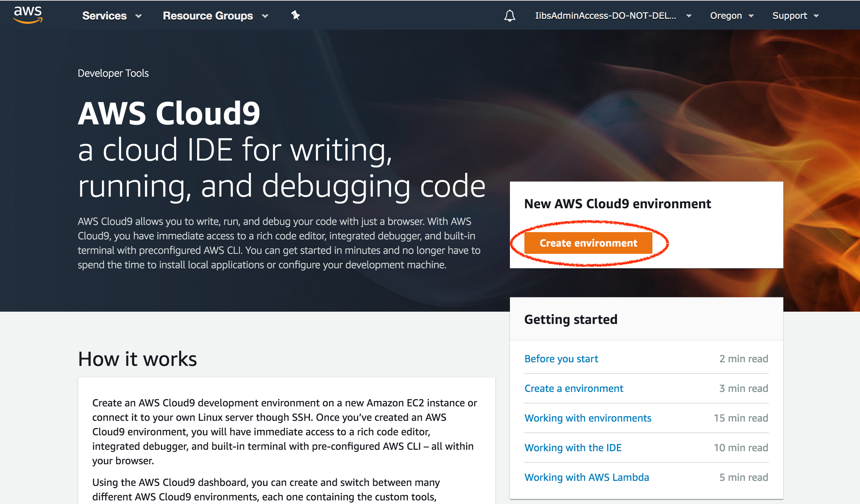
Task: Open the Working with the IDE link
Action: click(x=573, y=448)
